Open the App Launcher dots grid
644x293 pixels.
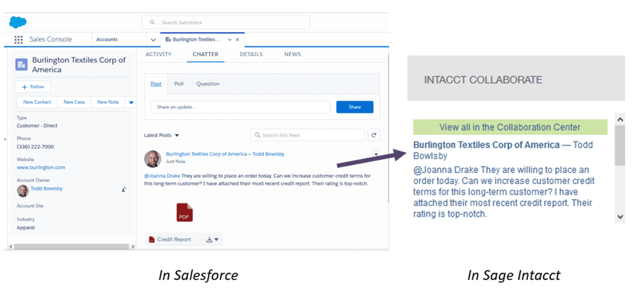click(18, 39)
